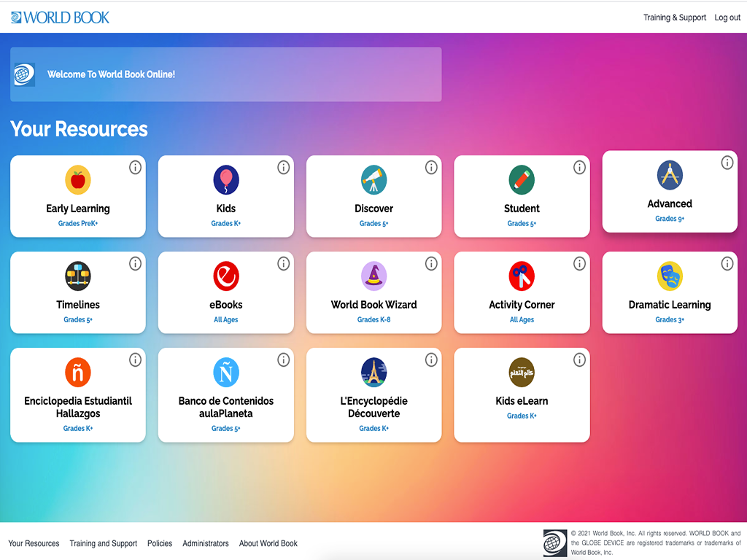Open the Timelines title link
Viewport: 747px width, 560px height.
click(77, 305)
